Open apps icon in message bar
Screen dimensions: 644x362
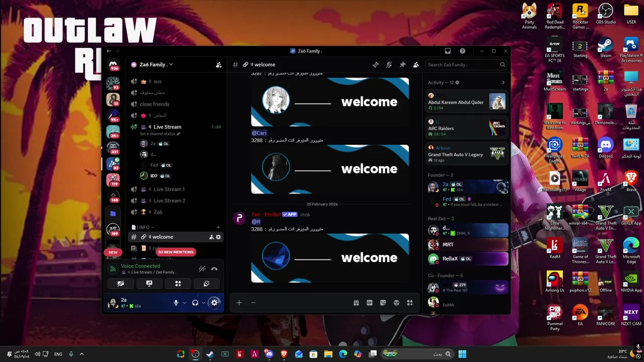pos(410,303)
